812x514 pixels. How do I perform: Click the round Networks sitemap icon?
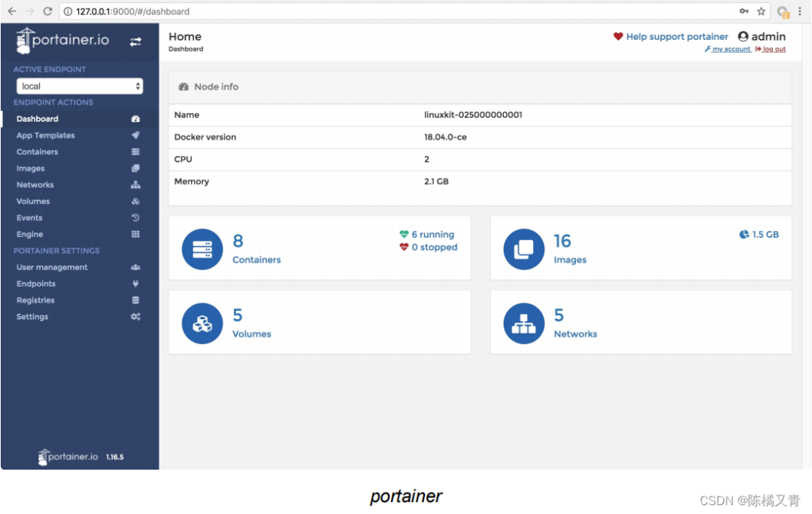[x=523, y=324]
